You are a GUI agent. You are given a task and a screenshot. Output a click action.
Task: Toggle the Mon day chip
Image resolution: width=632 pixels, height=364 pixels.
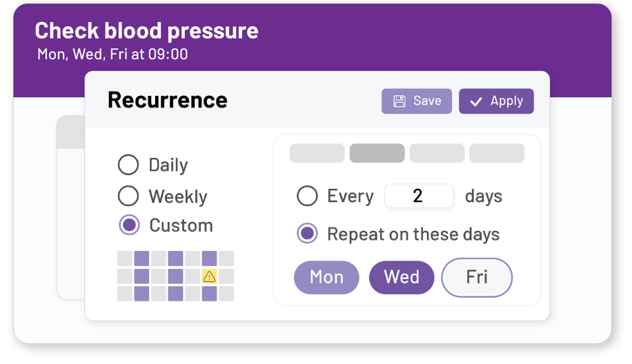click(x=326, y=277)
